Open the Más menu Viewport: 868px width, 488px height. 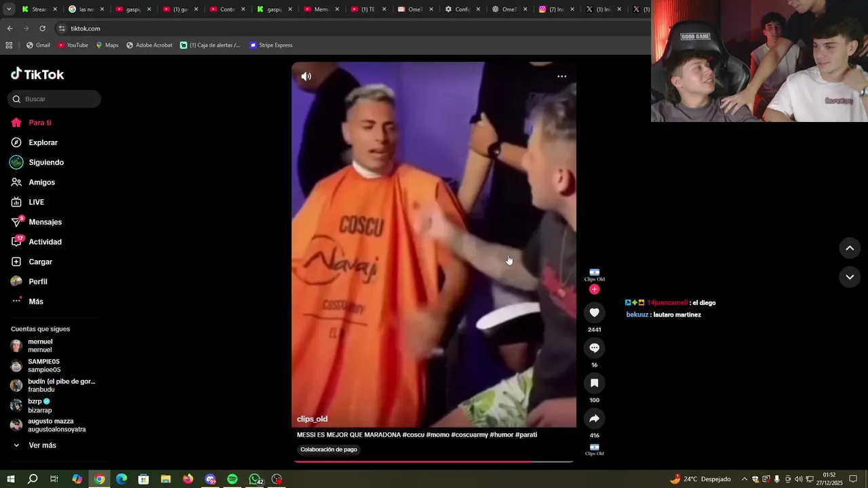coord(27,302)
